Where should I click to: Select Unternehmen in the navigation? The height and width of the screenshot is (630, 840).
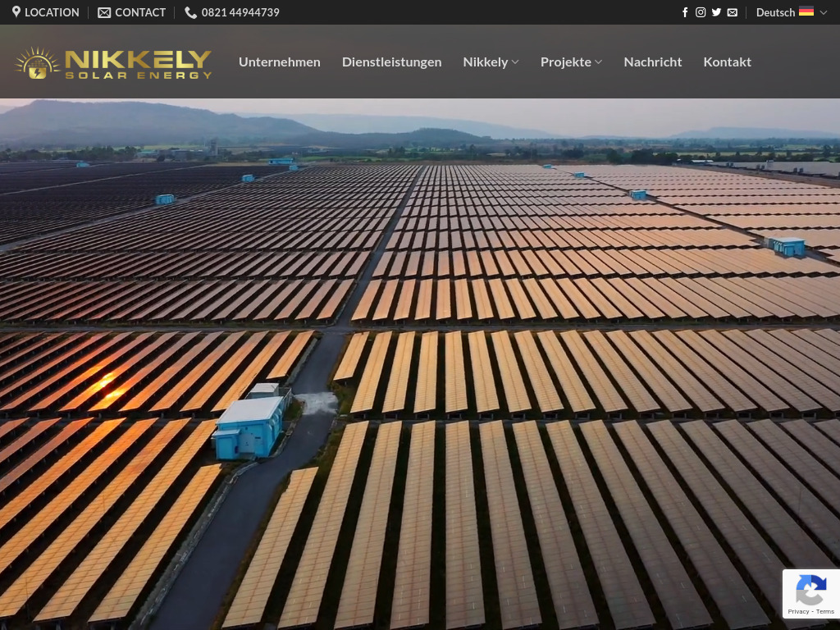[279, 62]
